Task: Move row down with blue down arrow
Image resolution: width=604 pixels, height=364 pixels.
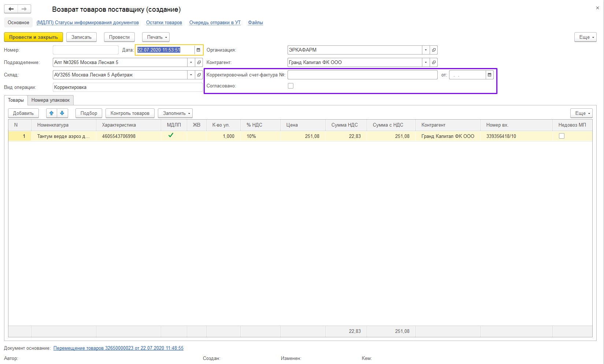Action: (x=62, y=113)
